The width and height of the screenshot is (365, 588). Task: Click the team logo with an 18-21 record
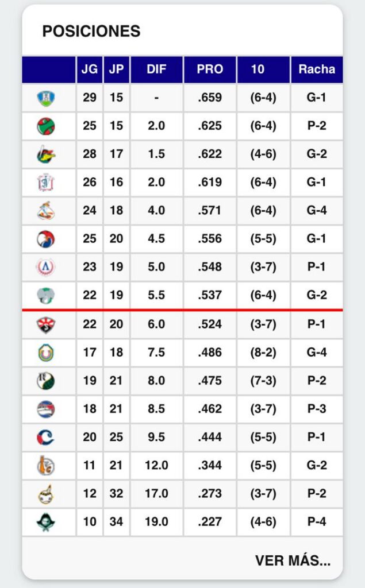click(x=46, y=409)
